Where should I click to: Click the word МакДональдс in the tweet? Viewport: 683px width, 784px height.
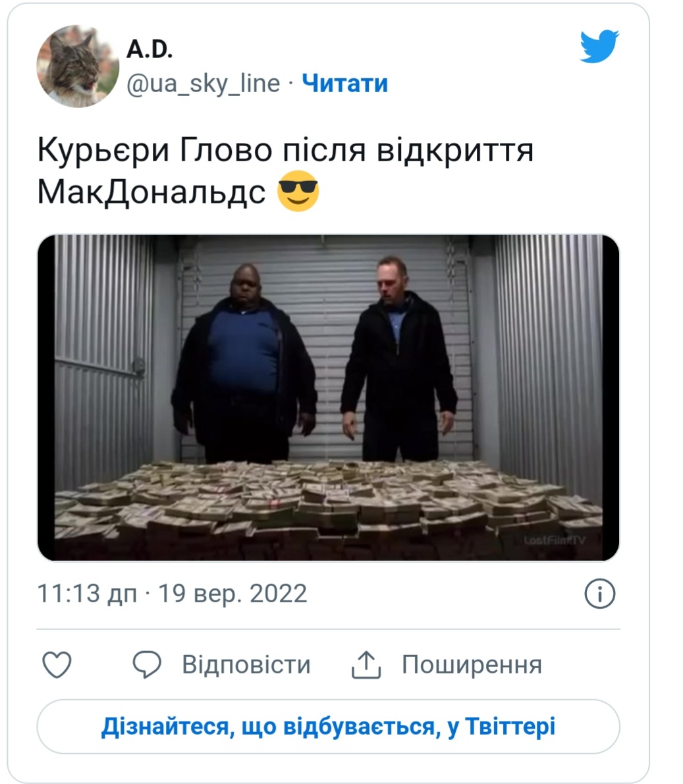click(x=151, y=192)
